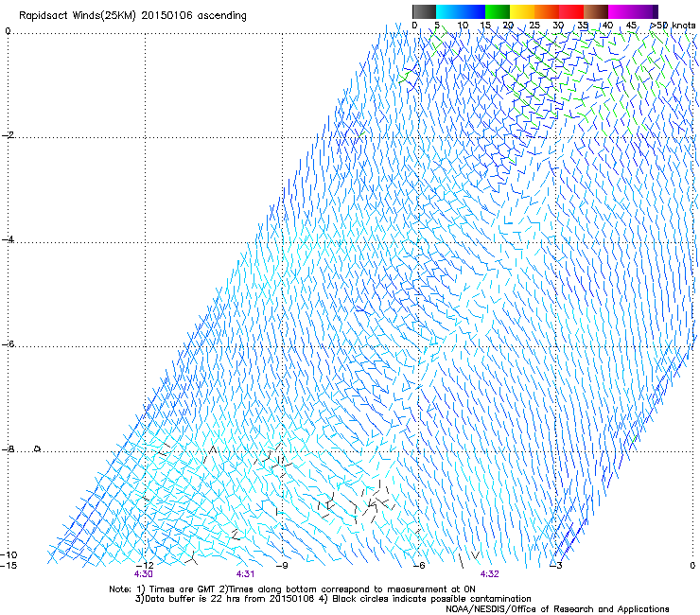Select the cyan-to-blue 5–15 knots color band
Image resolution: width=700 pixels, height=615 pixels.
(461, 11)
